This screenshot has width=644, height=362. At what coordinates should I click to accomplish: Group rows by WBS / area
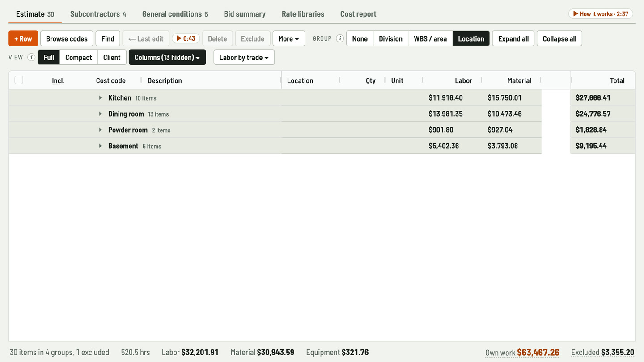pos(430,38)
